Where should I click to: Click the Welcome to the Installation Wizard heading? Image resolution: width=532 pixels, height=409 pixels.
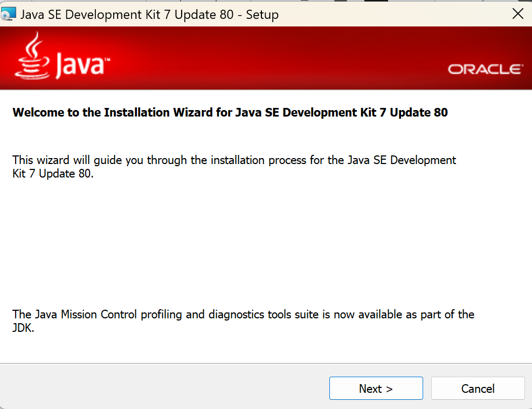point(230,112)
